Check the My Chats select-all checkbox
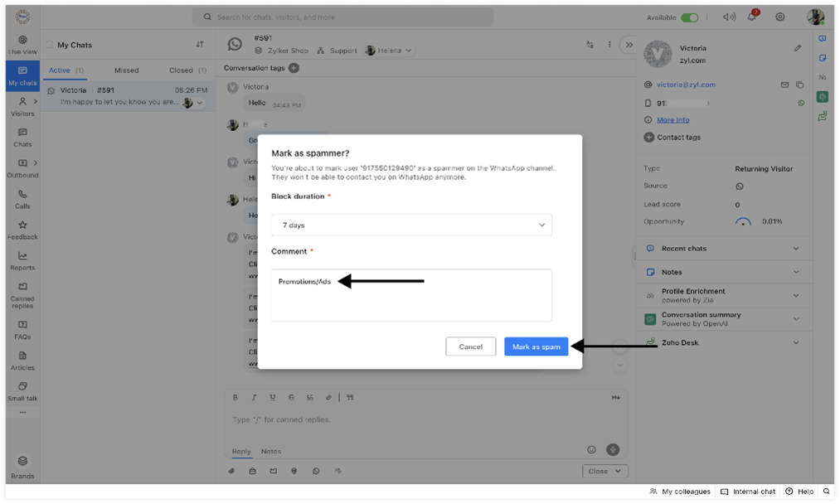Viewport: 840px width, 504px height. [50, 45]
